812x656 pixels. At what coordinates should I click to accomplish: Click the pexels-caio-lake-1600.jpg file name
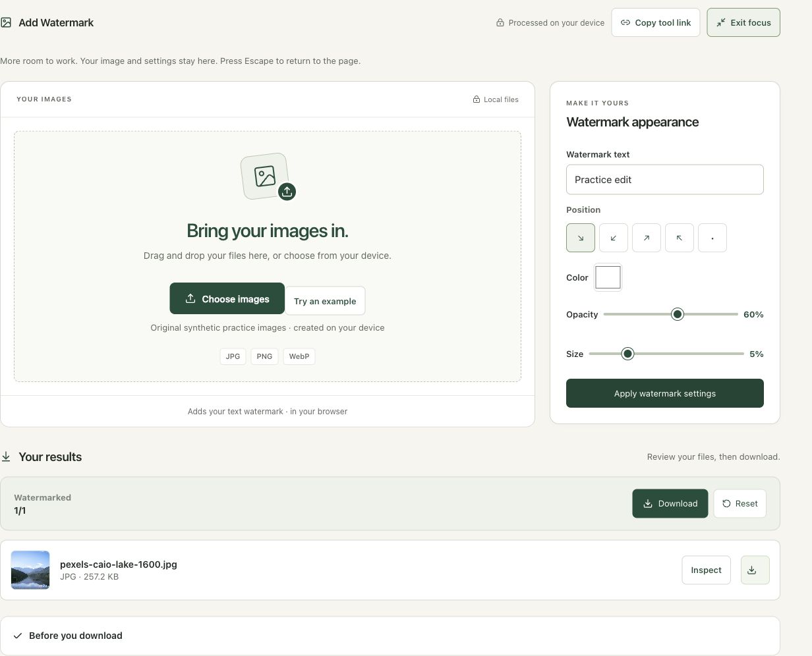tap(119, 564)
